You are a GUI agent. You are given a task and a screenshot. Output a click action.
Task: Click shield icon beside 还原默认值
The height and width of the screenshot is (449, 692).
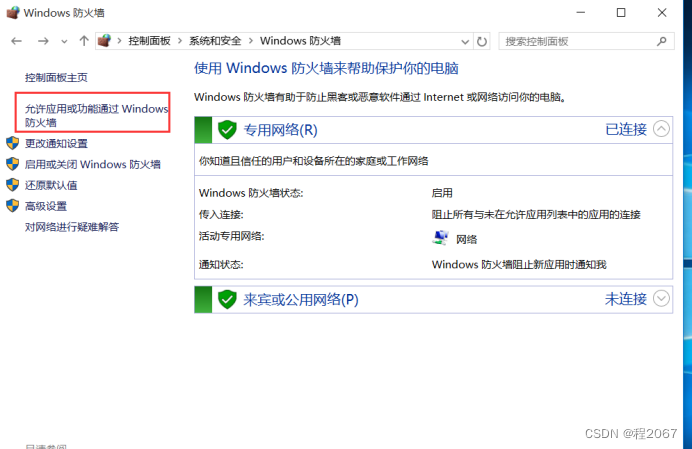[x=12, y=185]
